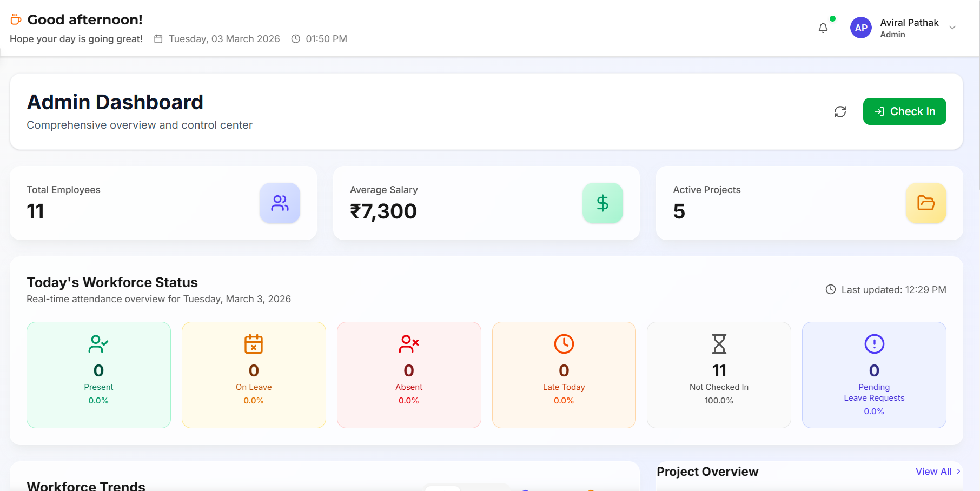Click the 'Tuesday, 03 March 2026' date
980x491 pixels.
point(224,39)
